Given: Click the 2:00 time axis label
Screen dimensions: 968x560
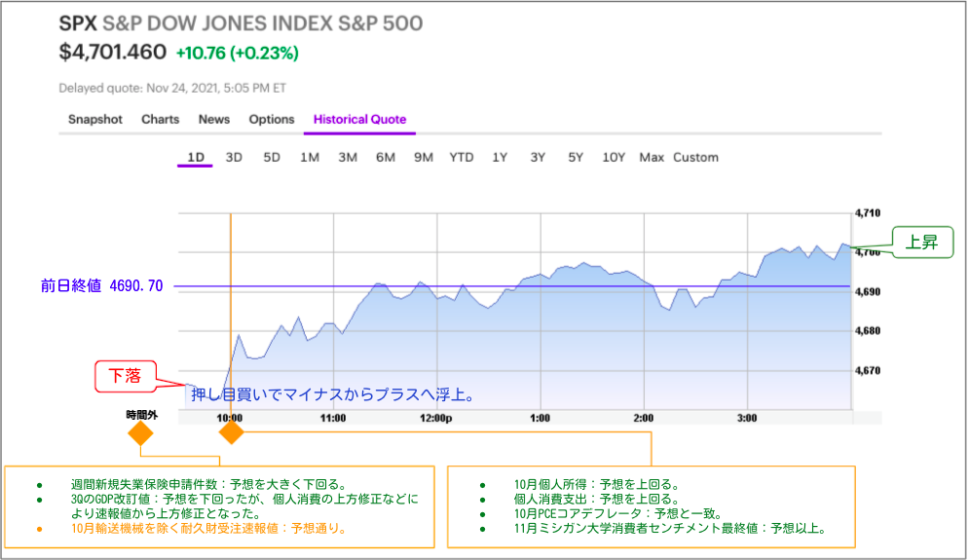Looking at the screenshot, I should coord(644,418).
